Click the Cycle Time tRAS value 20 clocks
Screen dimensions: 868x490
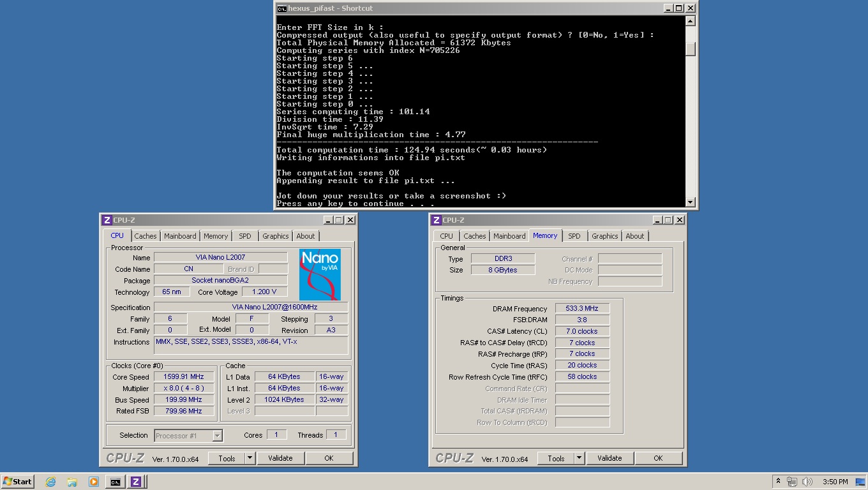coord(582,365)
